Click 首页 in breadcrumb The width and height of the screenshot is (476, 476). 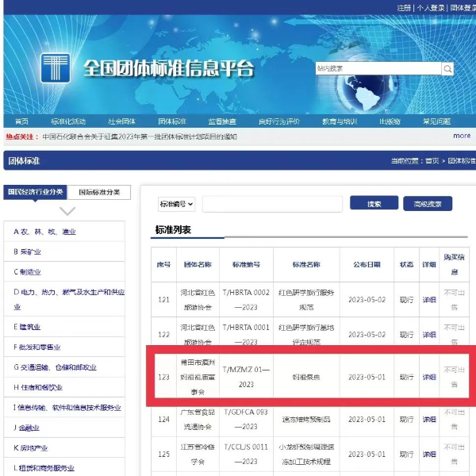coord(432,160)
